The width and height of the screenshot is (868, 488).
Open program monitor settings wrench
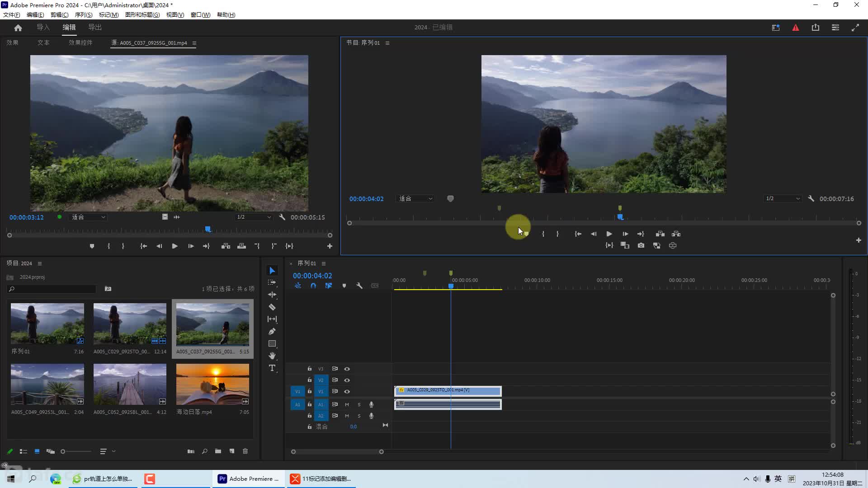click(811, 199)
